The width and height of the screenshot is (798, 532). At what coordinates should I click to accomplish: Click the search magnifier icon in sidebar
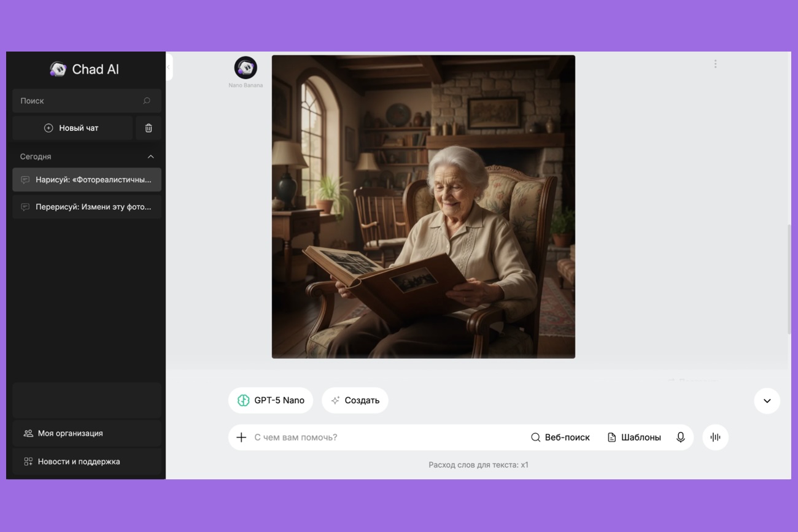(147, 101)
